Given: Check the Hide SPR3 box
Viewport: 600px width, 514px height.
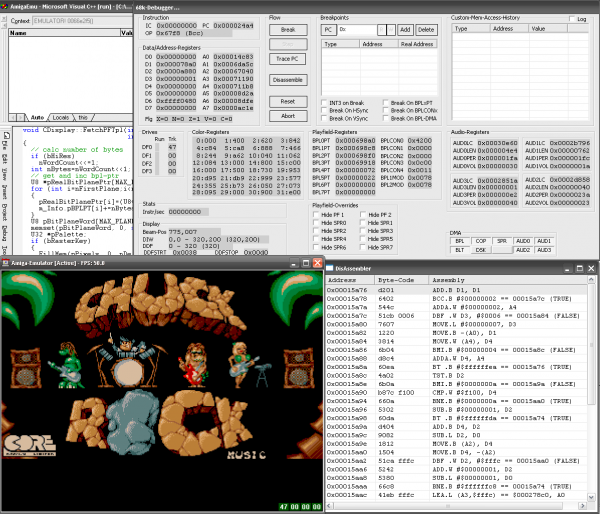Looking at the screenshot, I should 363,230.
